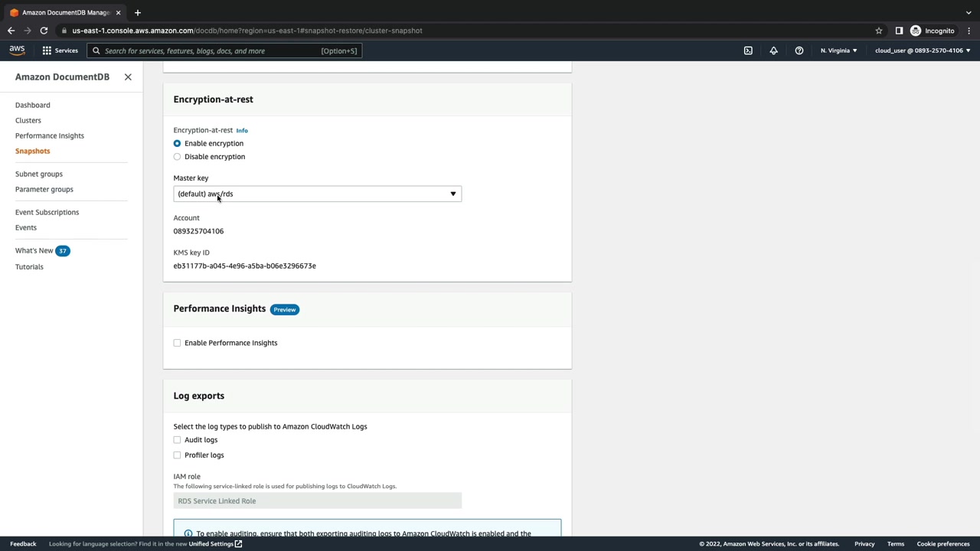Open the browser three-dot menu

pyautogui.click(x=969, y=31)
